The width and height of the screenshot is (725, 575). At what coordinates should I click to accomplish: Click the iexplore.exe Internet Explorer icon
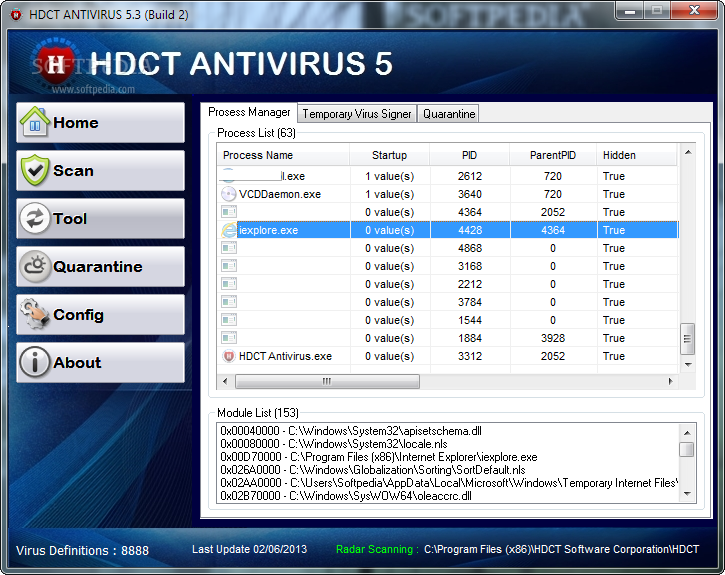pyautogui.click(x=228, y=230)
